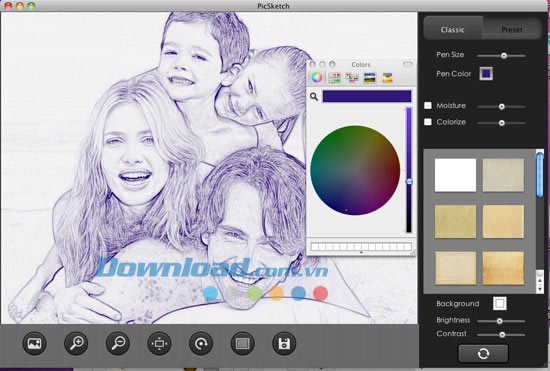Click the Moisture slider handle
This screenshot has height=371, width=550.
point(502,107)
